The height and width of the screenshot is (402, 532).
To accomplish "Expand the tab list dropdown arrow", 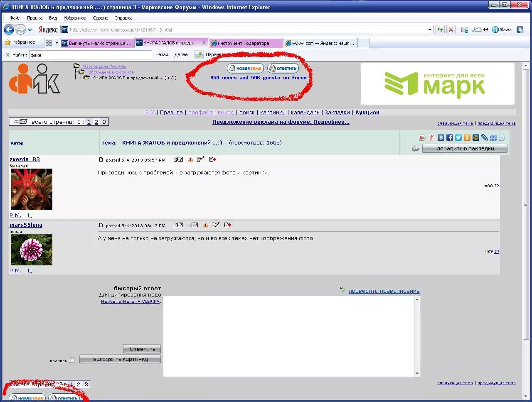I will pyautogui.click(x=57, y=43).
